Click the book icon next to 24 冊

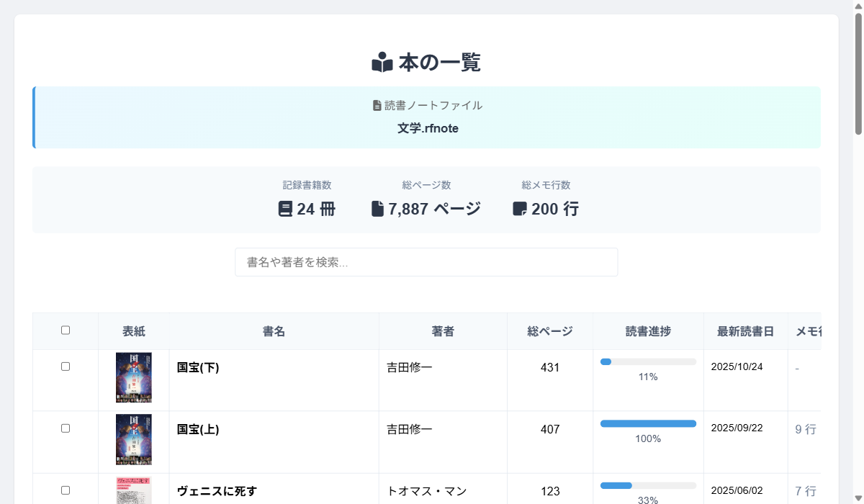tap(284, 209)
